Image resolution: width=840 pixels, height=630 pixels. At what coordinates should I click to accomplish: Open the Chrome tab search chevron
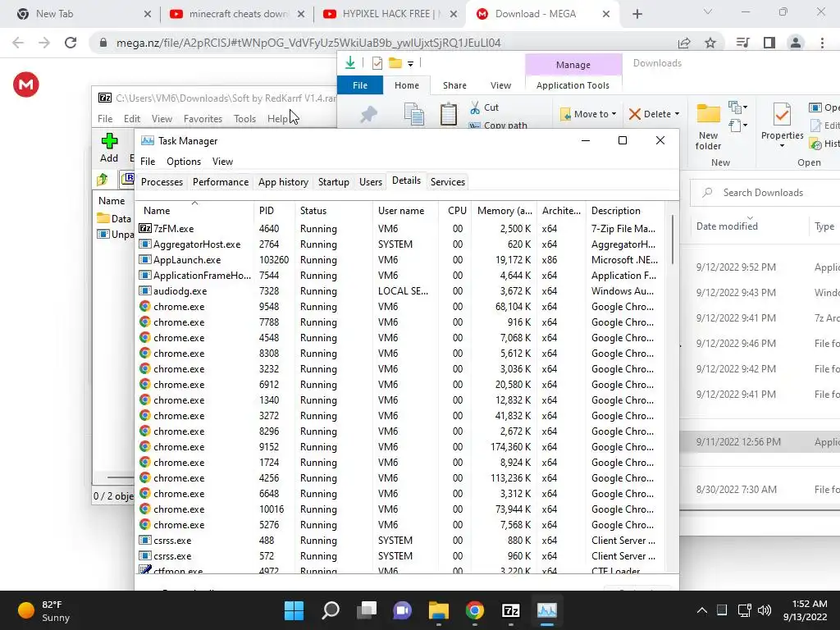pos(707,11)
